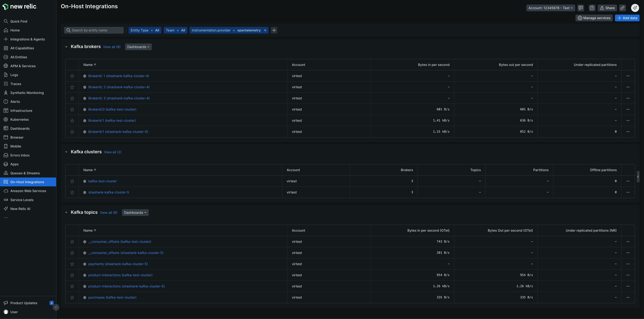The image size is (644, 319).
Task: Remove the instrumentation.provider opentelemetry filter
Action: click(x=265, y=30)
